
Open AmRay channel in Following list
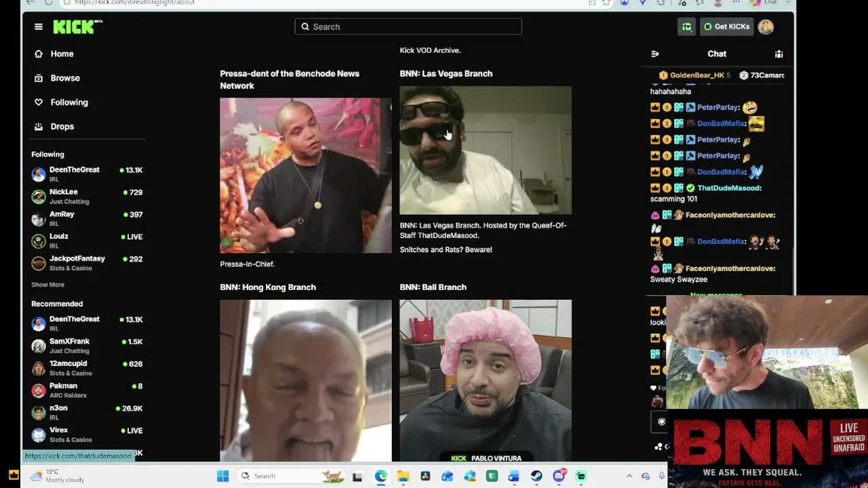pyautogui.click(x=87, y=218)
